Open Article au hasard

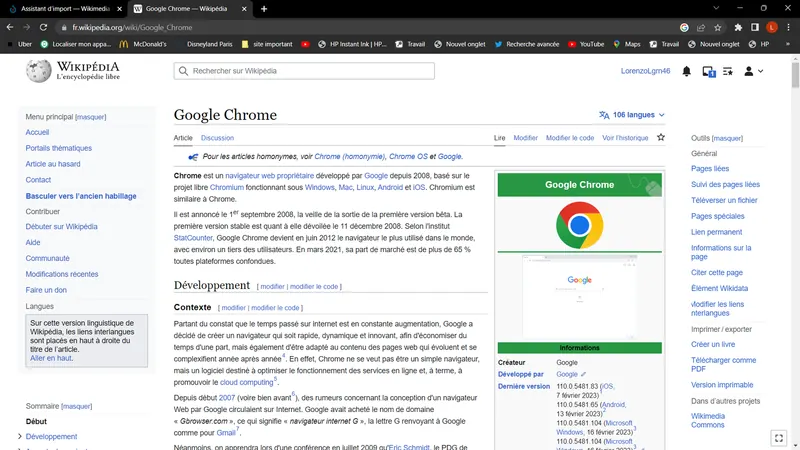[x=53, y=164]
